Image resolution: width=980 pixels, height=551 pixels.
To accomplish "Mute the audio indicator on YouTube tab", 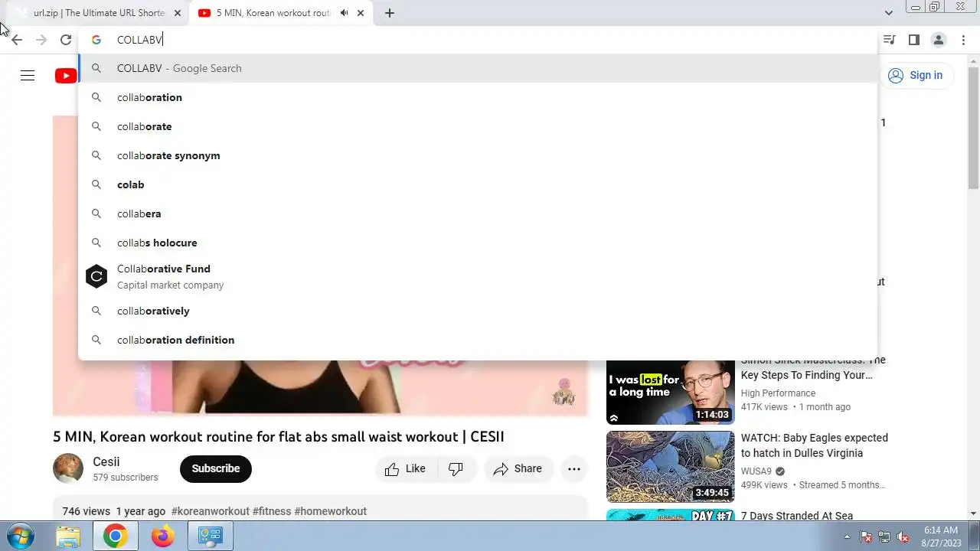I will 345,13.
